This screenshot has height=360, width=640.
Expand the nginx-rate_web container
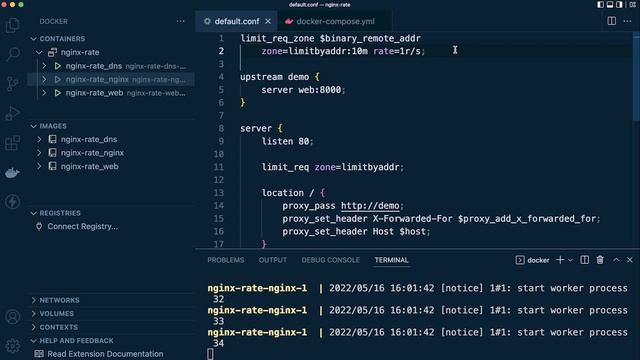tap(44, 93)
